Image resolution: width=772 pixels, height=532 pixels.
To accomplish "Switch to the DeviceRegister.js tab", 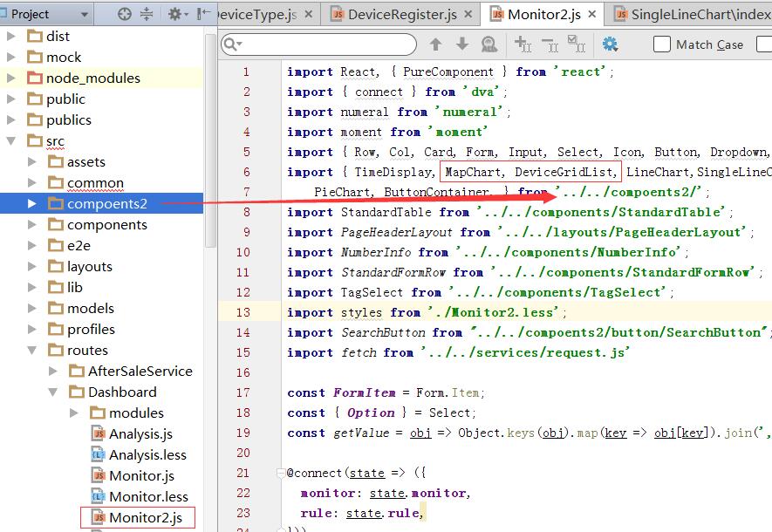I will click(402, 14).
